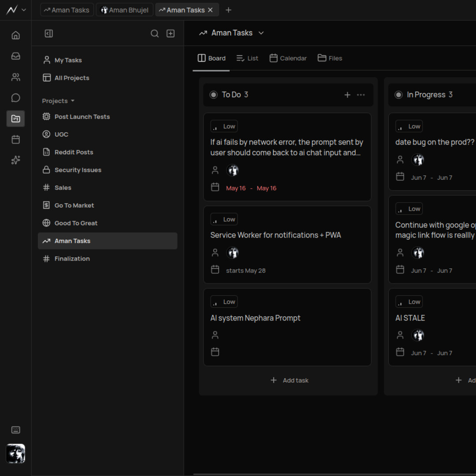Open the Calendar icon in left rail
This screenshot has height=476, width=476.
click(15, 139)
